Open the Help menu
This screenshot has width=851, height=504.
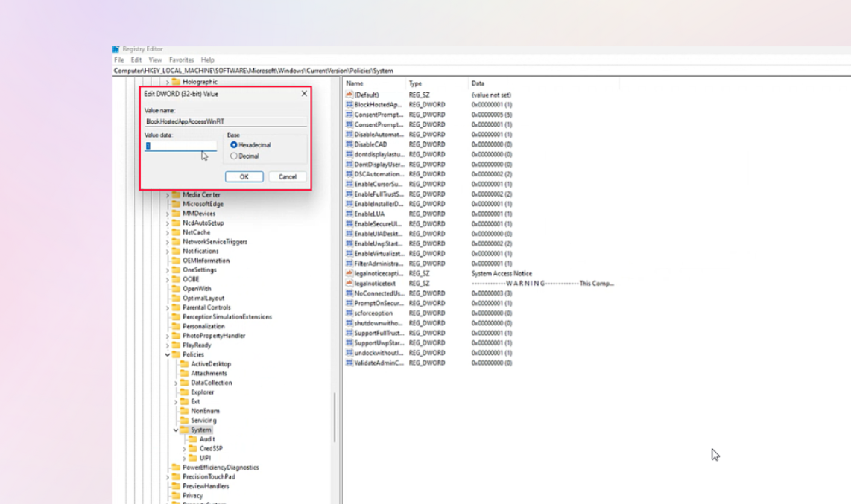207,60
